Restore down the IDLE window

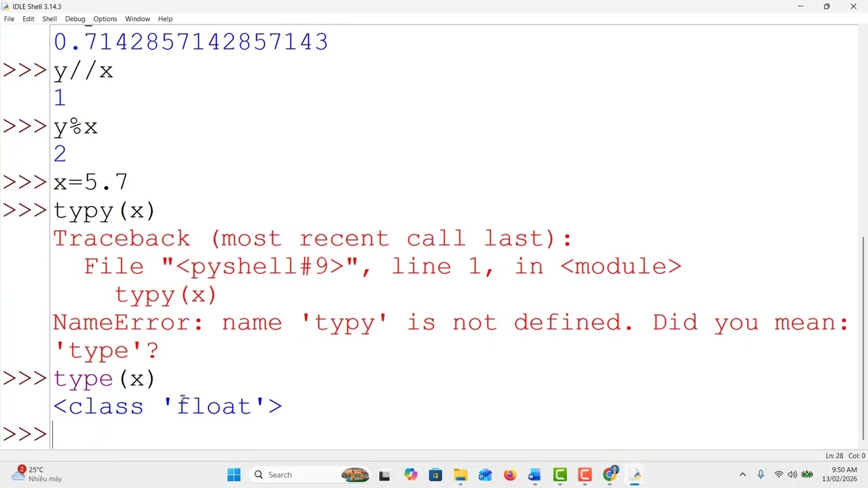point(827,6)
